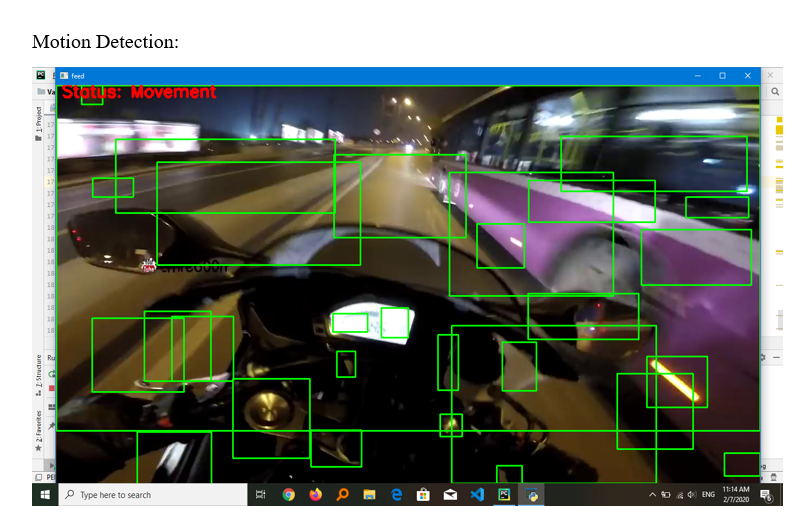
Task: Maximize the feed window
Action: click(722, 76)
